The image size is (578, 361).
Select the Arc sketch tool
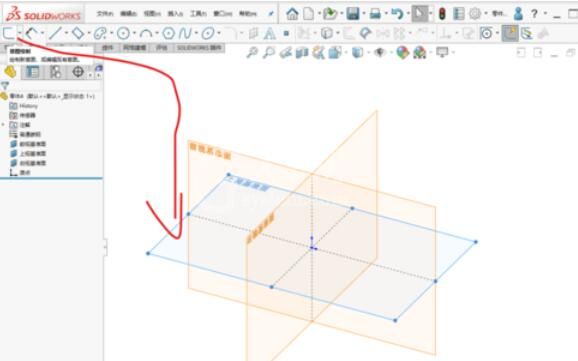[146, 34]
